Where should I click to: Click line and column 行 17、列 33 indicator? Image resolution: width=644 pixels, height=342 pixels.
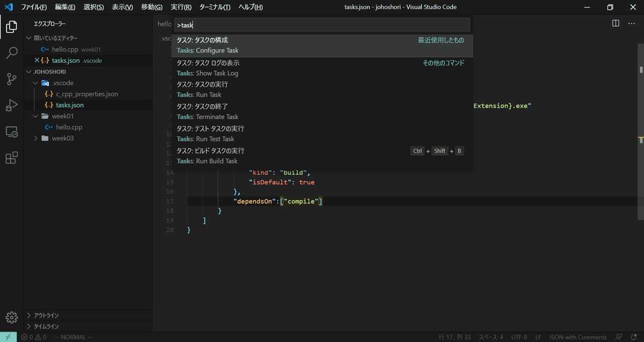[455, 337]
